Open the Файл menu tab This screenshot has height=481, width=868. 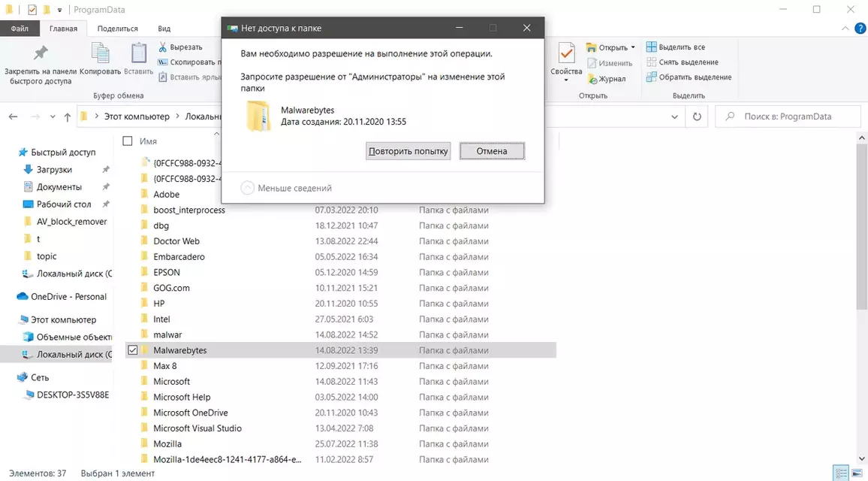20,29
